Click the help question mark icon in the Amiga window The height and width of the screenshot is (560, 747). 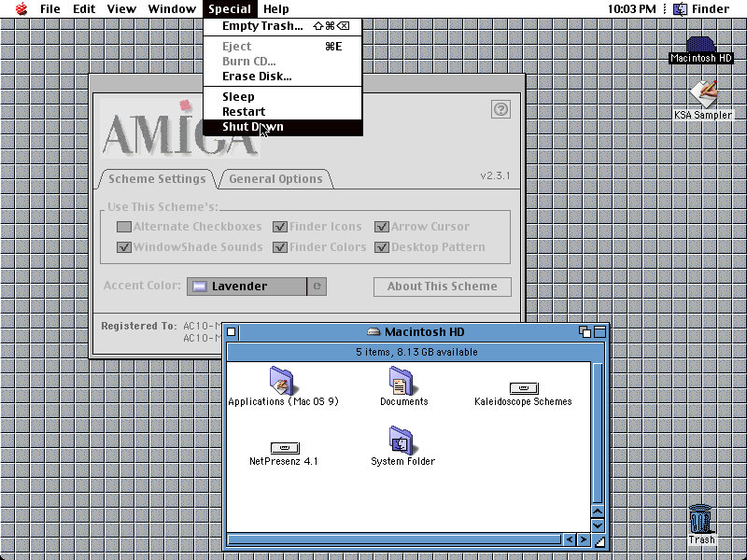click(x=500, y=109)
